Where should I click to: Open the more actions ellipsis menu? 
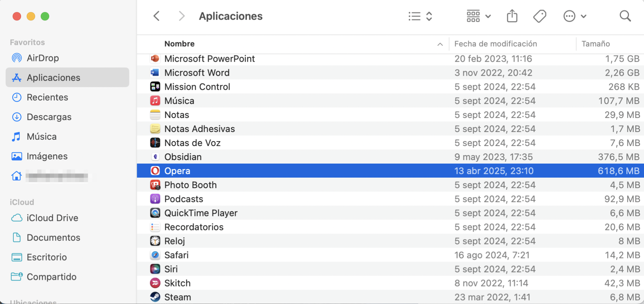click(x=575, y=16)
